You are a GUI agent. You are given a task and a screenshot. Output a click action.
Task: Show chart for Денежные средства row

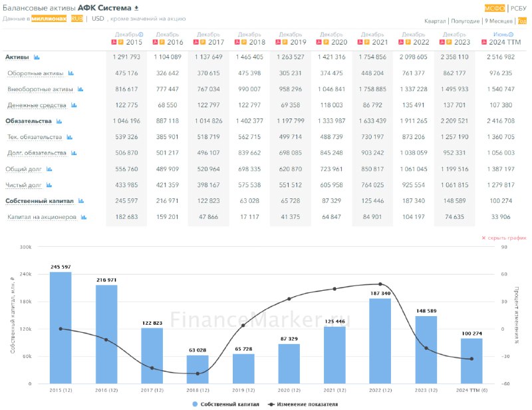pyautogui.click(x=74, y=105)
